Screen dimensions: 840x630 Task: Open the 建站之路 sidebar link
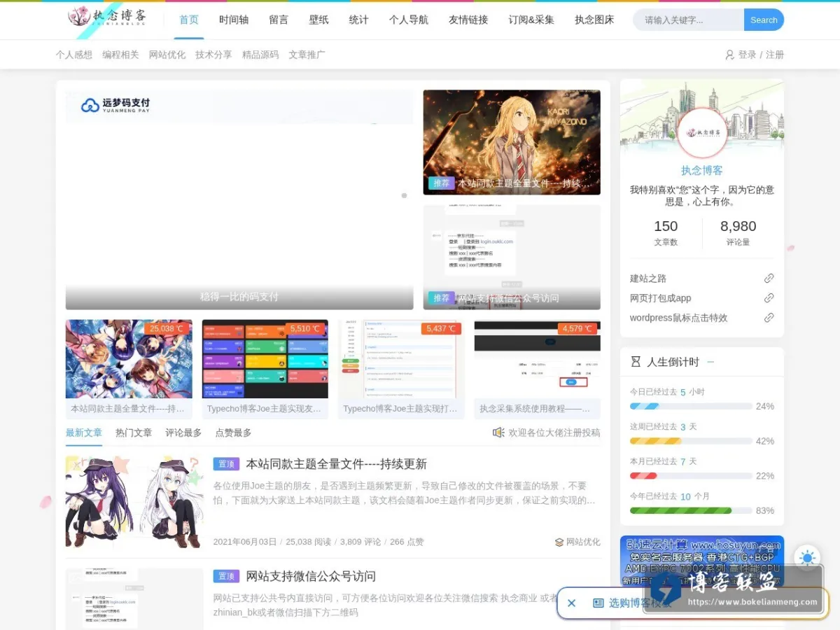648,279
